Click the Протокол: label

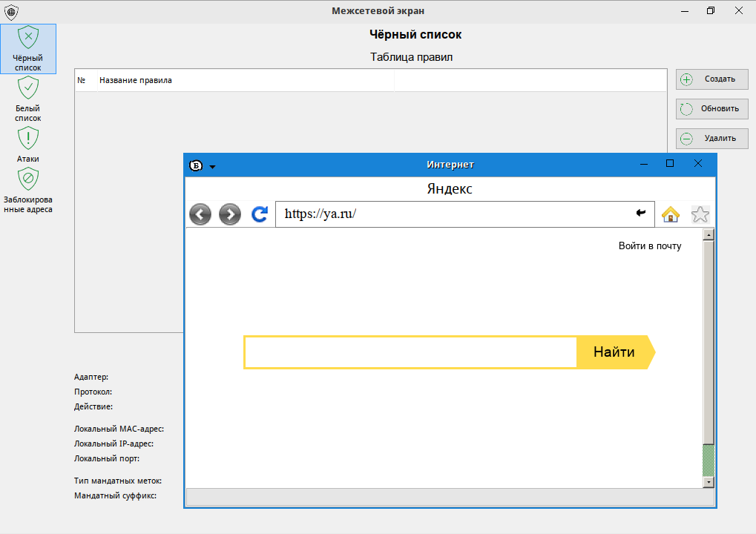(x=93, y=392)
